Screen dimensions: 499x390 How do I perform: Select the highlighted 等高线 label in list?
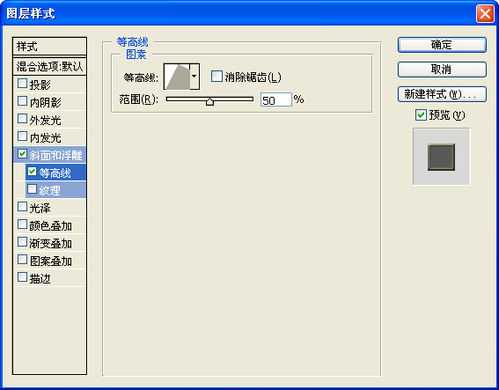coord(55,173)
